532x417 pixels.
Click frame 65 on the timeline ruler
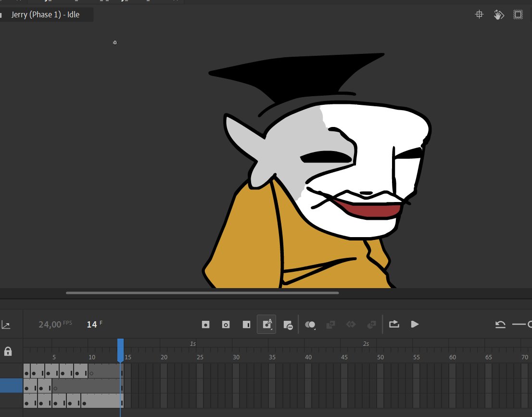click(x=489, y=357)
